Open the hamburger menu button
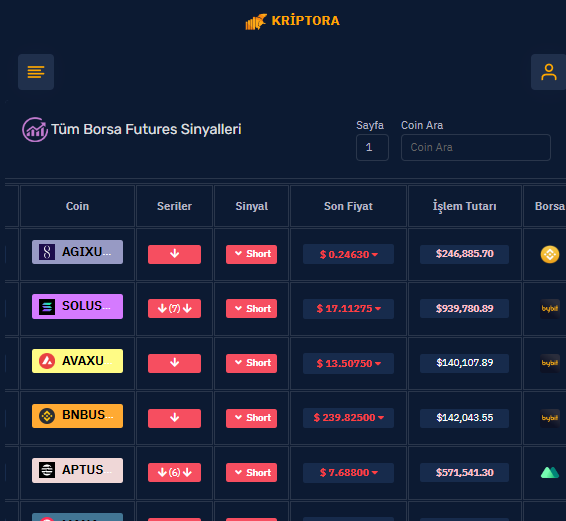 [x=36, y=72]
